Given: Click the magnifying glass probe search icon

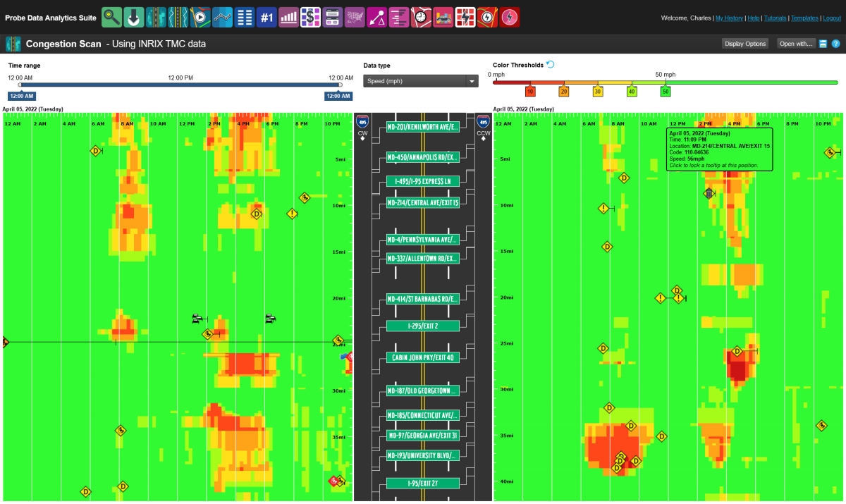Looking at the screenshot, I should tap(110, 16).
